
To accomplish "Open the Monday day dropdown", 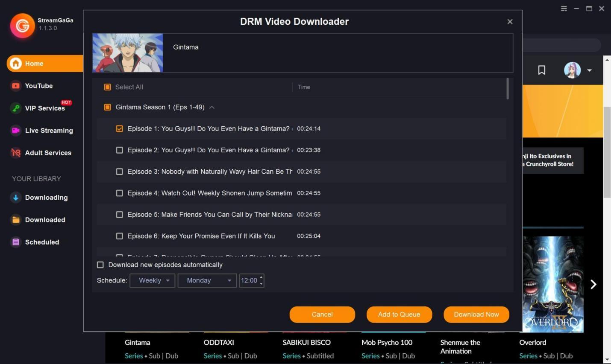I will [x=207, y=280].
